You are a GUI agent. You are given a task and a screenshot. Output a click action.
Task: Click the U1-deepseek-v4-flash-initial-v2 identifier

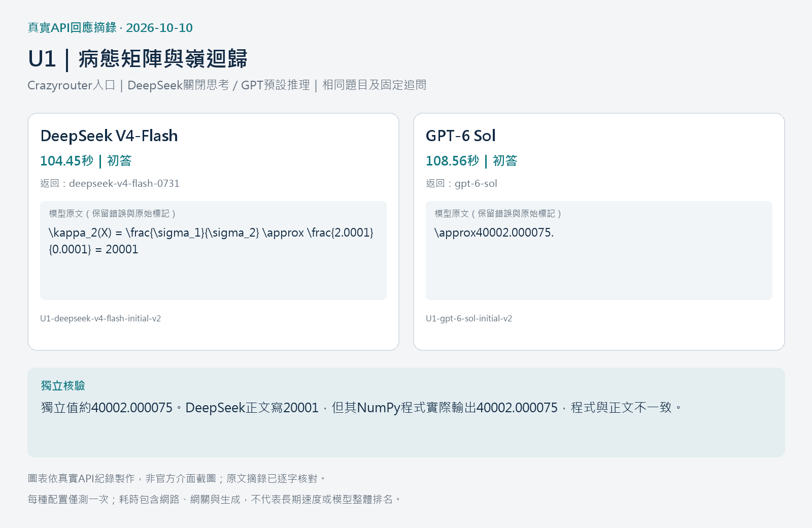[x=100, y=318]
